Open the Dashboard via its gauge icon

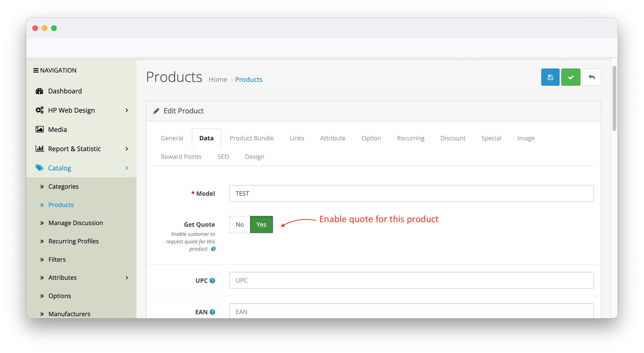40,91
